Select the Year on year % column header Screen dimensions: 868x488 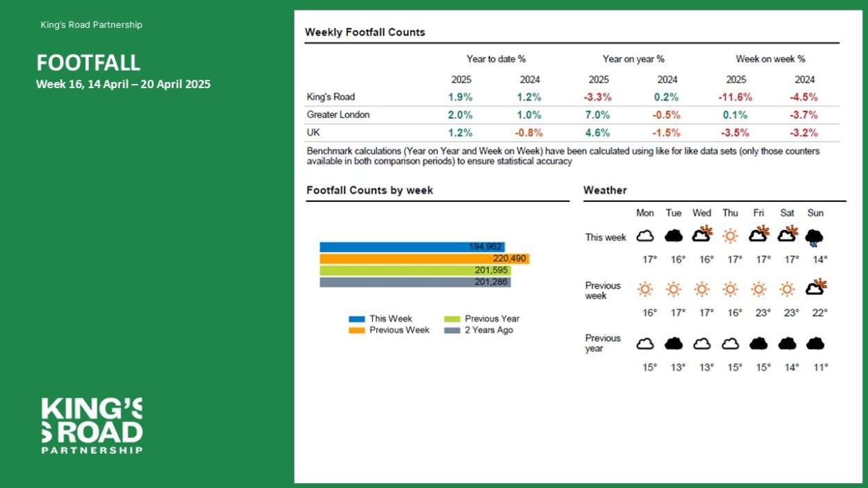pos(633,59)
